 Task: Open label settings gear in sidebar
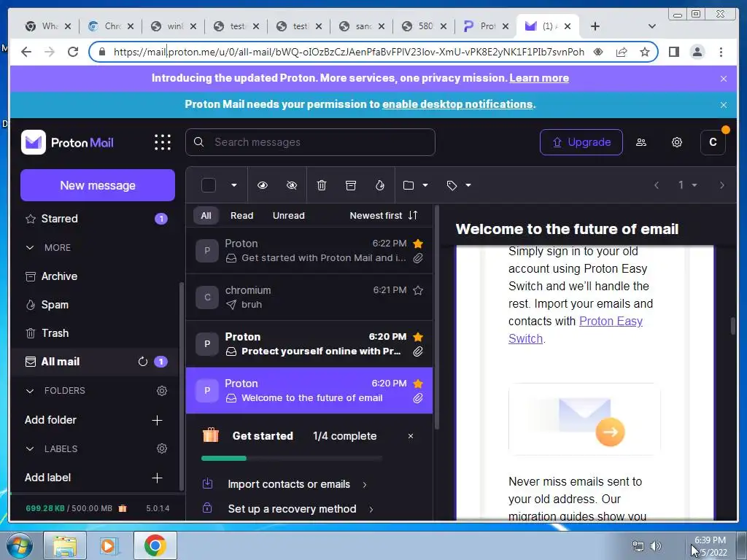(162, 448)
